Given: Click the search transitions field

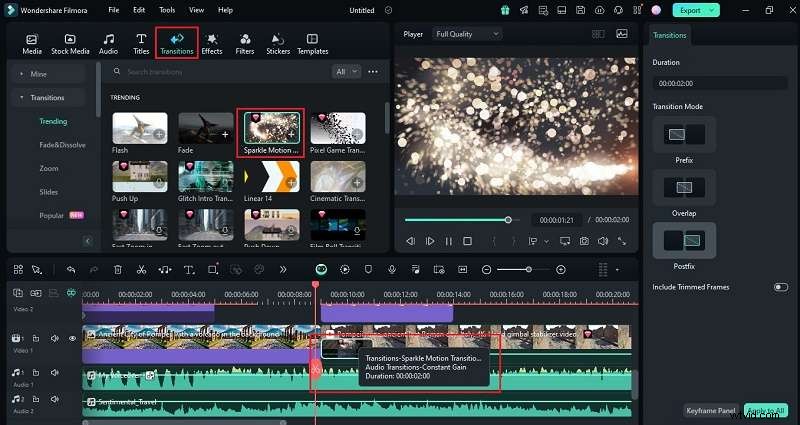Looking at the screenshot, I should click(219, 72).
